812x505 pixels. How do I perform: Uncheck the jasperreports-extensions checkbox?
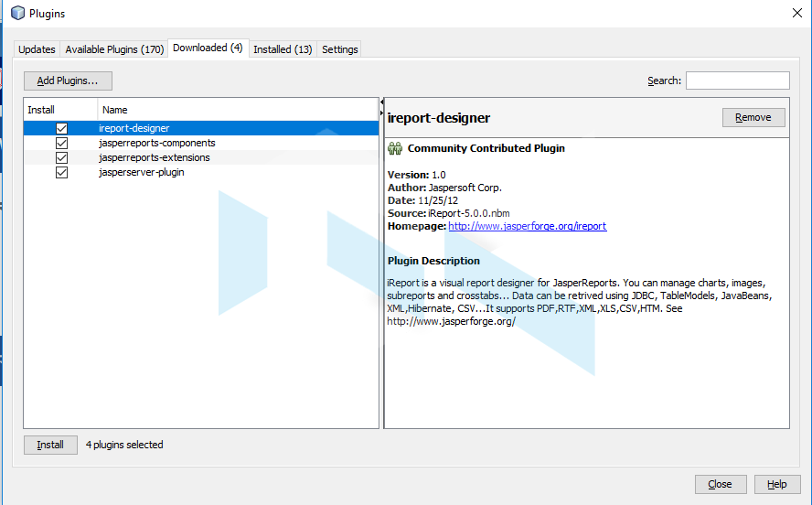click(61, 158)
